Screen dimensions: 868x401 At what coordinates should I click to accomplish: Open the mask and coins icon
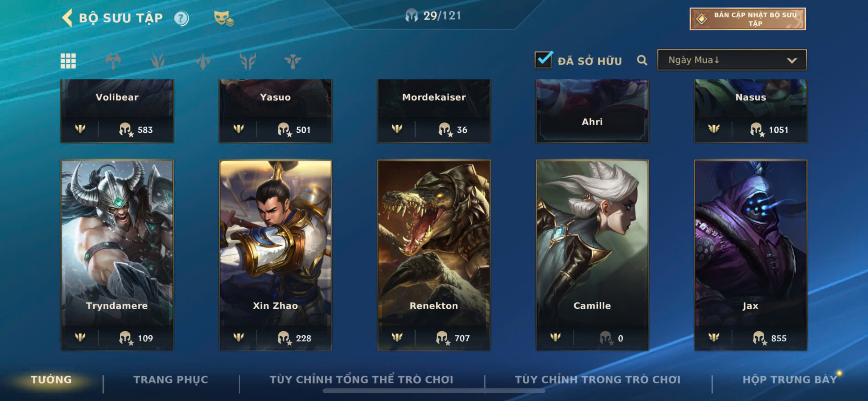coord(223,18)
